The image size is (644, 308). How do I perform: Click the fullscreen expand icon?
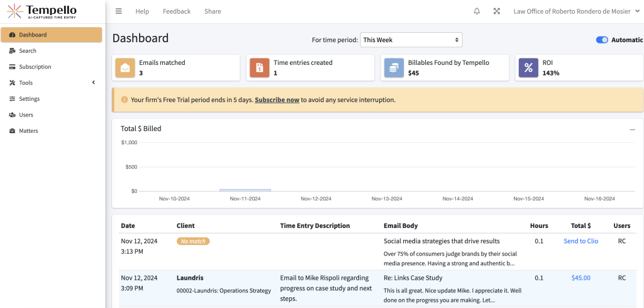497,11
